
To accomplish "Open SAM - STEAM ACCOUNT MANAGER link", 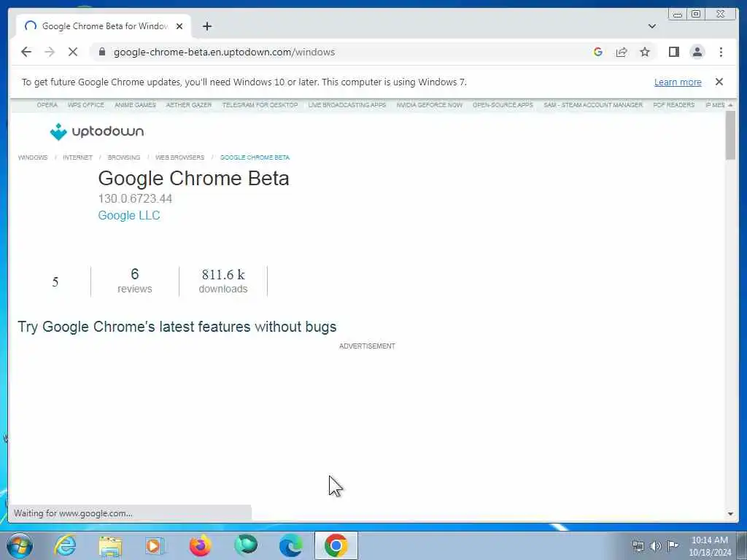I will click(593, 105).
